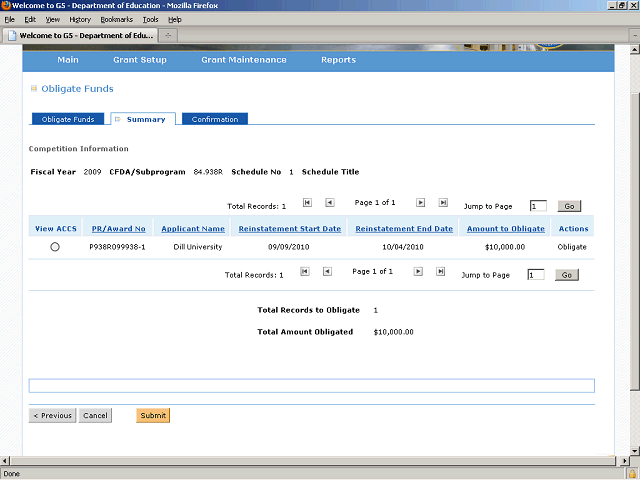
Task: Focus the upper Jump to Page field
Action: pyautogui.click(x=538, y=206)
